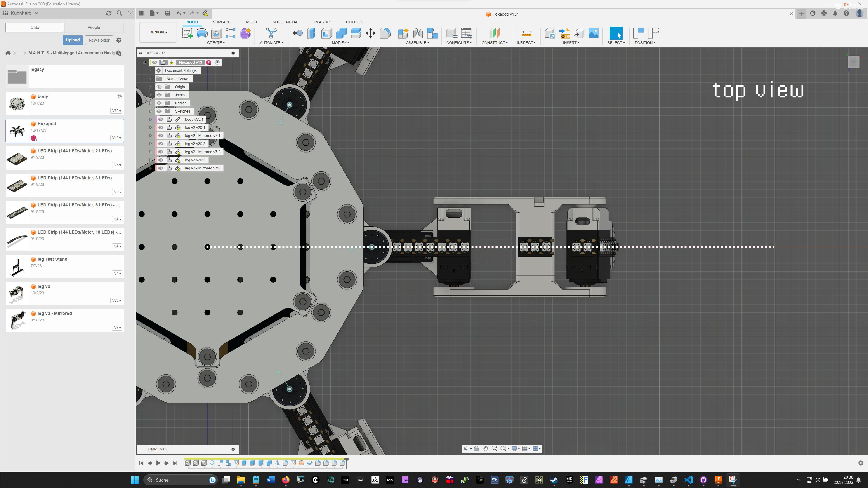Open the DESIGN workspace dropdown
Image resolution: width=868 pixels, height=488 pixels.
[158, 32]
